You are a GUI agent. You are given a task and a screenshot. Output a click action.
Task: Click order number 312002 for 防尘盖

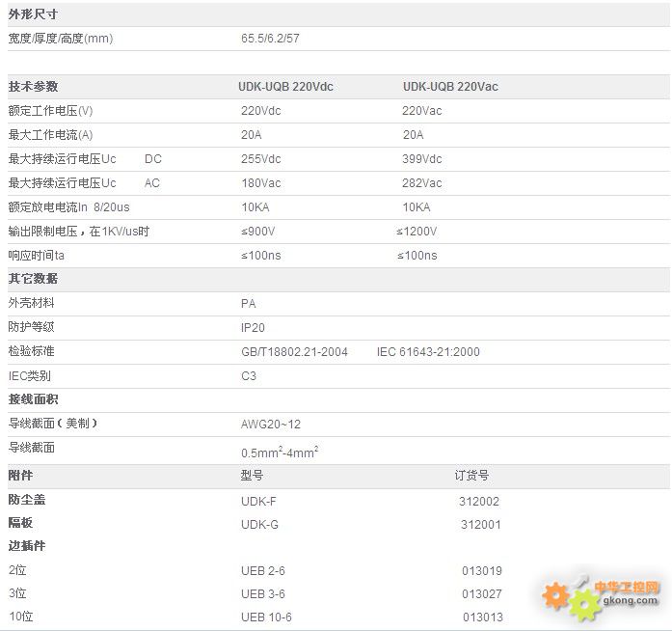coord(479,501)
